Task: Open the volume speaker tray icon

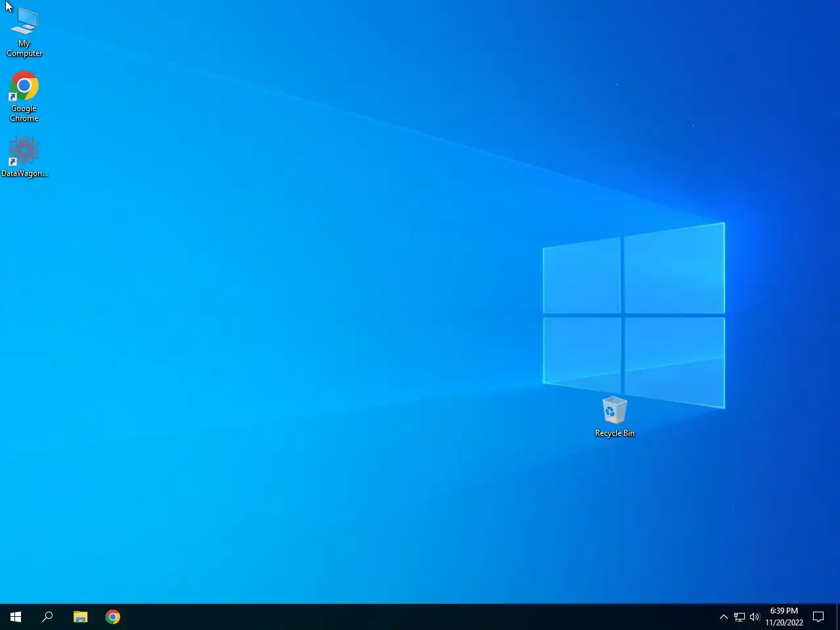Action: tap(755, 617)
